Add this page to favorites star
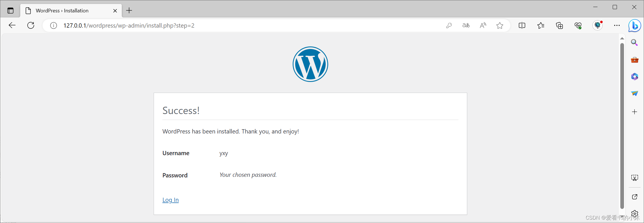 click(500, 26)
